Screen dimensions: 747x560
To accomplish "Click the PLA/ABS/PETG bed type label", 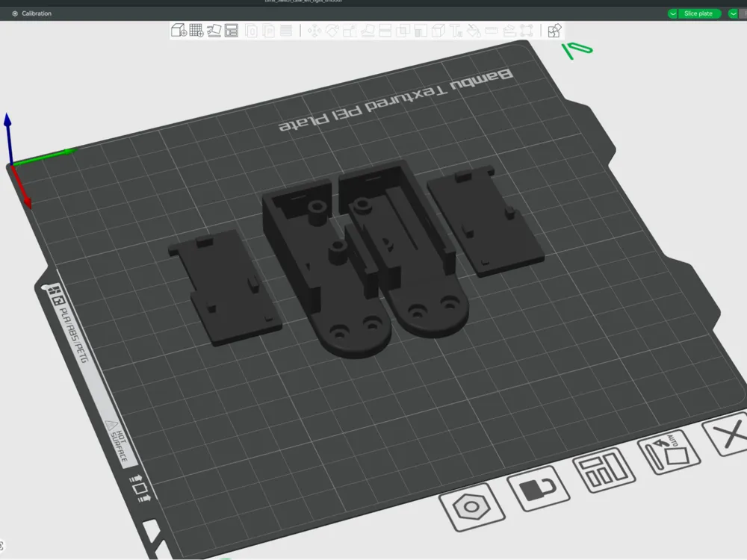I will (x=74, y=335).
